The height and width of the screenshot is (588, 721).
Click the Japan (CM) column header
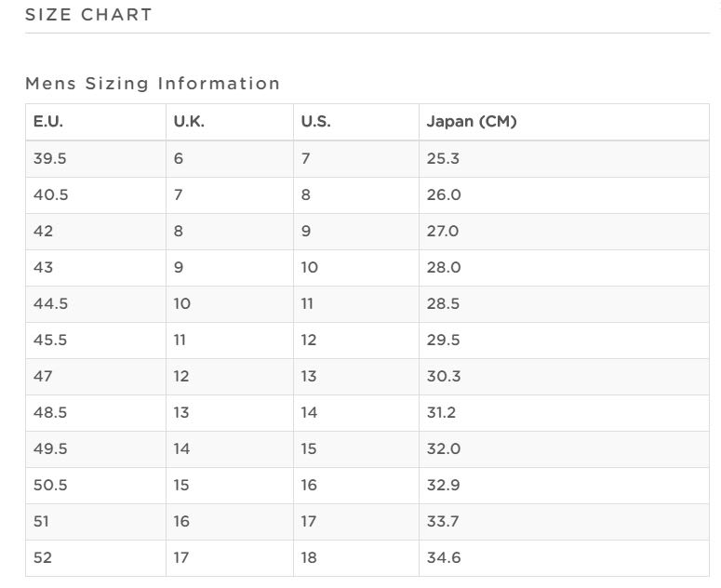[x=472, y=122]
